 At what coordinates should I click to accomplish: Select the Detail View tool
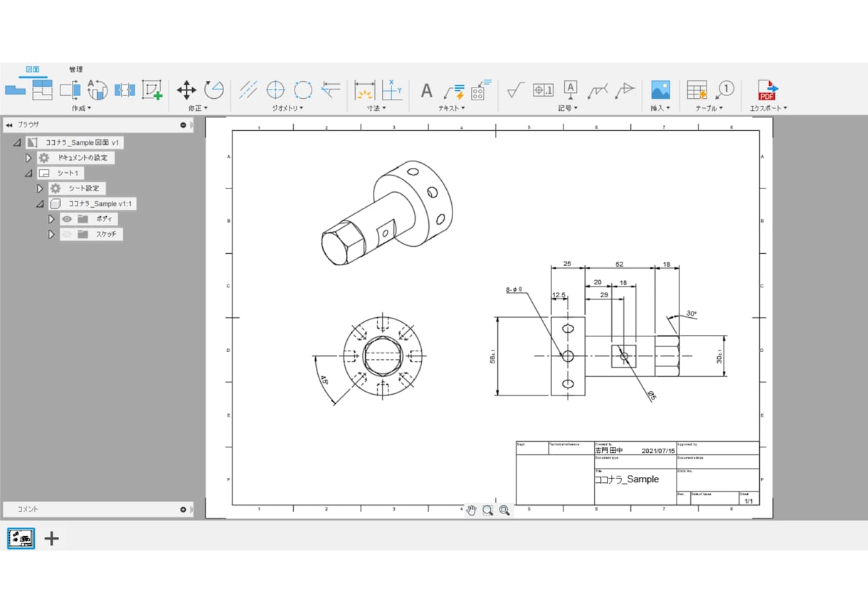tap(97, 90)
